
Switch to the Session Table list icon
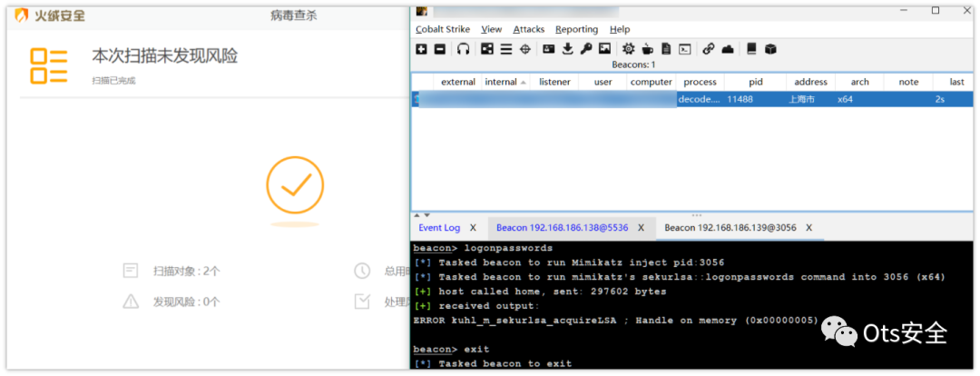click(505, 49)
